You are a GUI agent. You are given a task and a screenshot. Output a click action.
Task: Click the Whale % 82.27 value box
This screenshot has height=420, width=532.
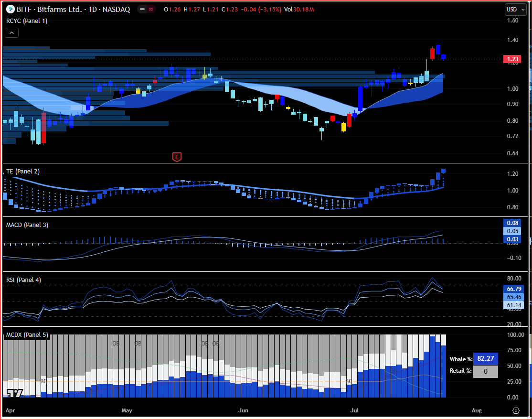coord(486,358)
